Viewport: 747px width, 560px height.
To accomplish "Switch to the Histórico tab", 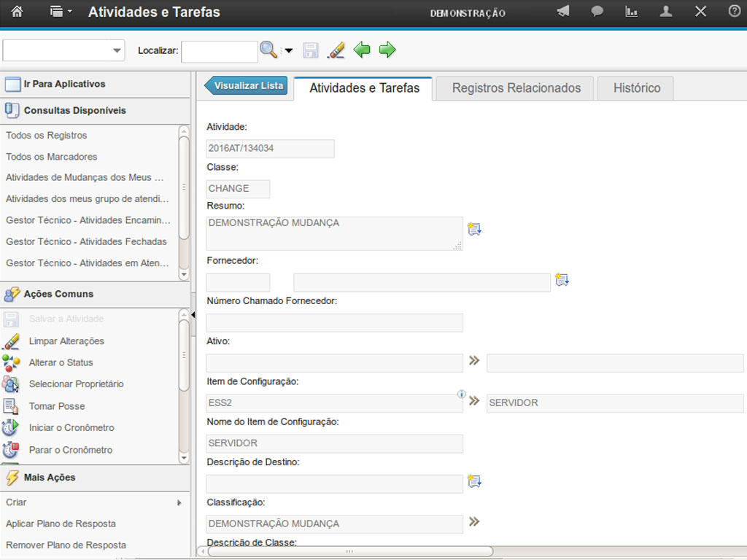I will click(636, 88).
